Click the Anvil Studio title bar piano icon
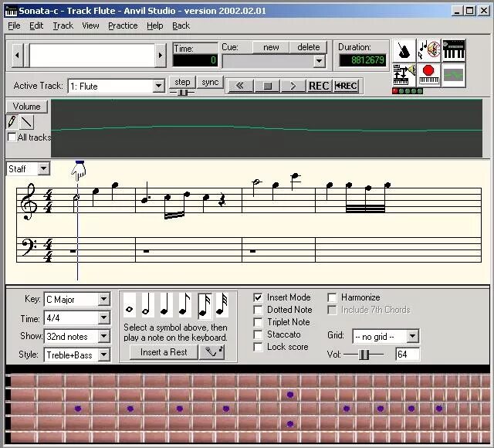Screen dimensions: 494x448 (x=12, y=11)
